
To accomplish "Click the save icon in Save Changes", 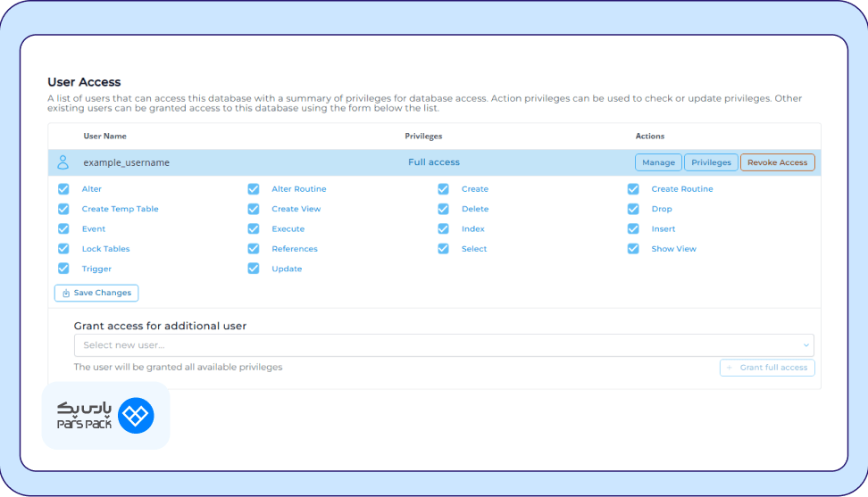I will point(66,293).
